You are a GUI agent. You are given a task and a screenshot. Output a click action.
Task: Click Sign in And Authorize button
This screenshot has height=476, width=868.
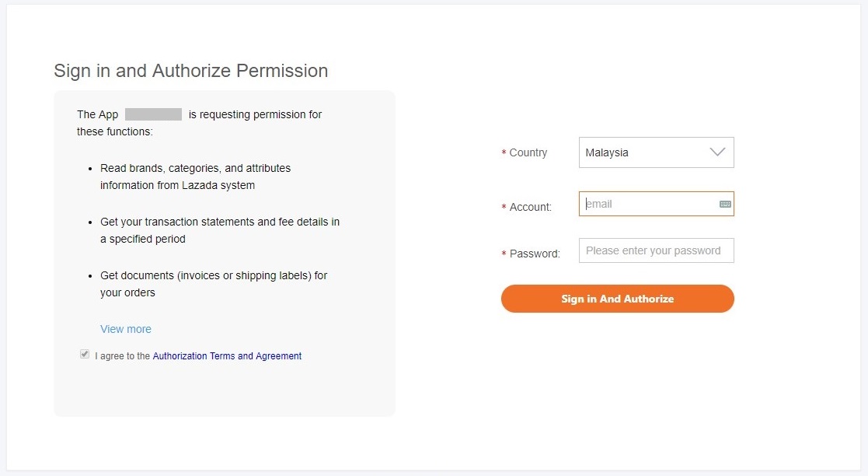[617, 299]
